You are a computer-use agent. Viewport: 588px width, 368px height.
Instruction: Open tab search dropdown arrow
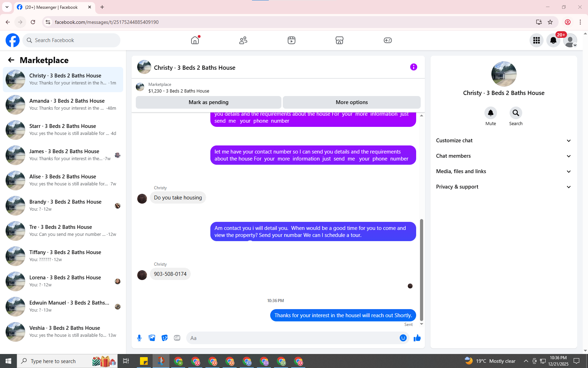[7, 7]
